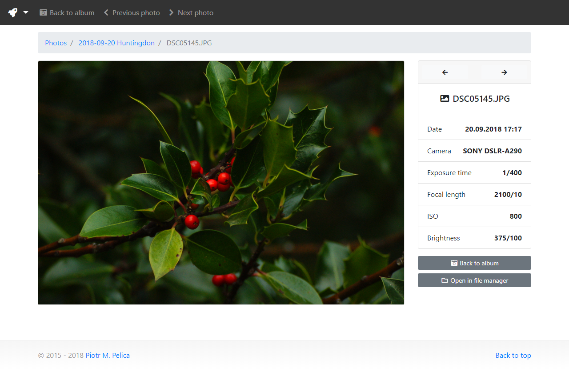Screen dimensions: 569x392
Task: Select the SONY DSLR-A290 camera text
Action: pyautogui.click(x=492, y=151)
